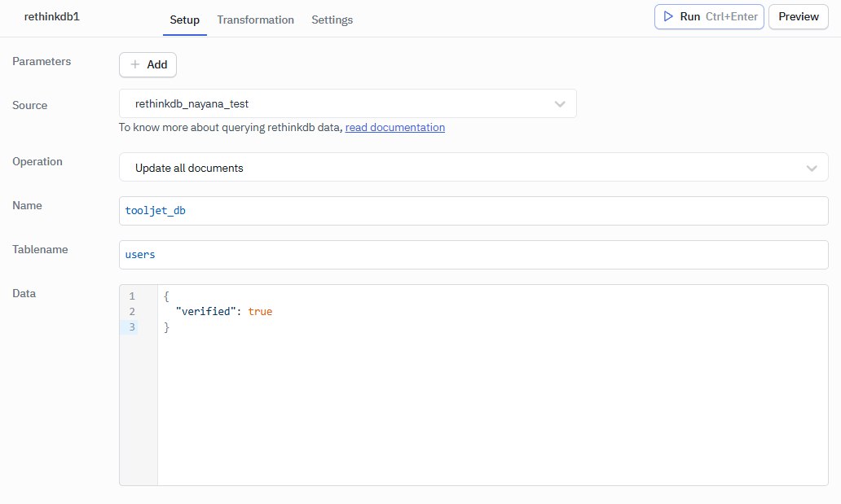Image resolution: width=841 pixels, height=504 pixels.
Task: Select the Setup tab
Action: 184,20
